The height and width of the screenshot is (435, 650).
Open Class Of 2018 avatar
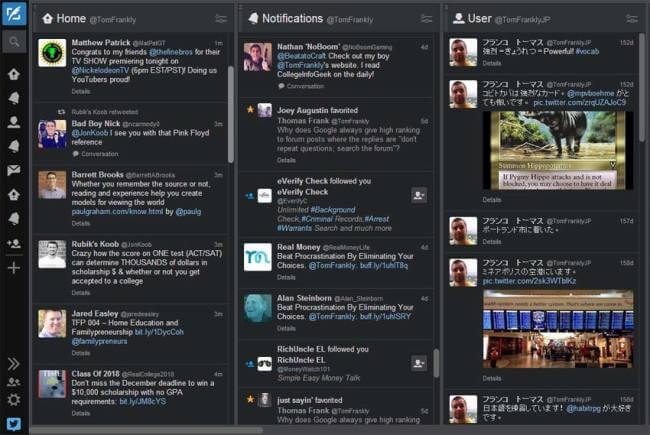(x=52, y=384)
